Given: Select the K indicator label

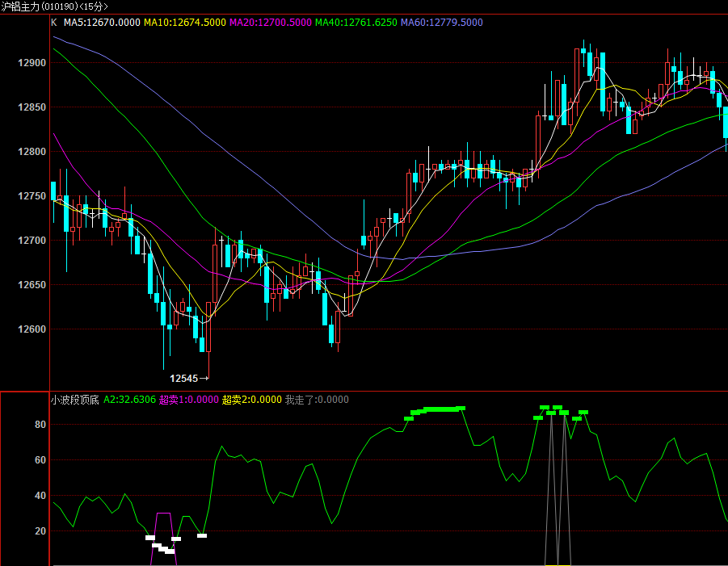Looking at the screenshot, I should pos(54,23).
